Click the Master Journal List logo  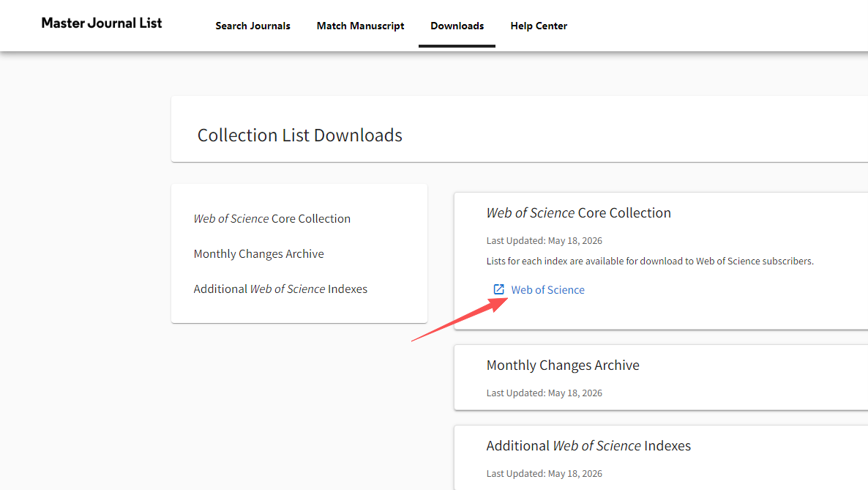coord(101,23)
